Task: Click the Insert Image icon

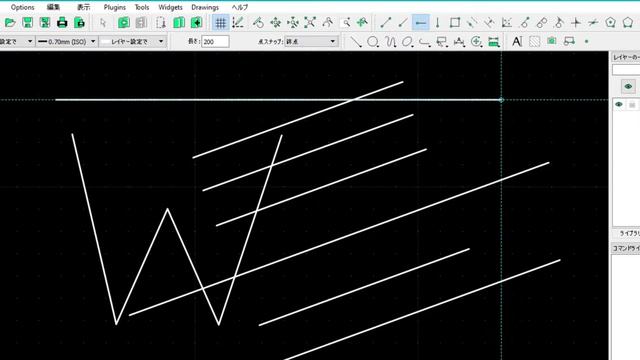Action: click(551, 42)
